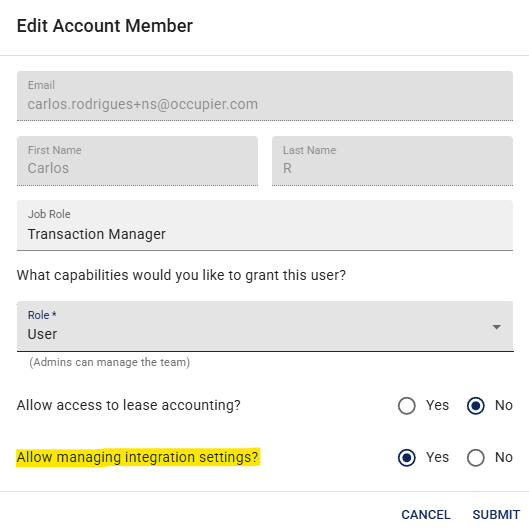Click the Edit Account Member dialog title
Screen dimensions: 529x532
(105, 26)
